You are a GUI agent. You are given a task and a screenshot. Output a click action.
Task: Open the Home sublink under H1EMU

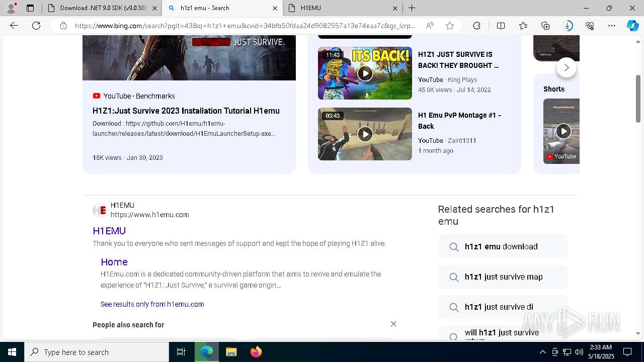[x=114, y=262]
